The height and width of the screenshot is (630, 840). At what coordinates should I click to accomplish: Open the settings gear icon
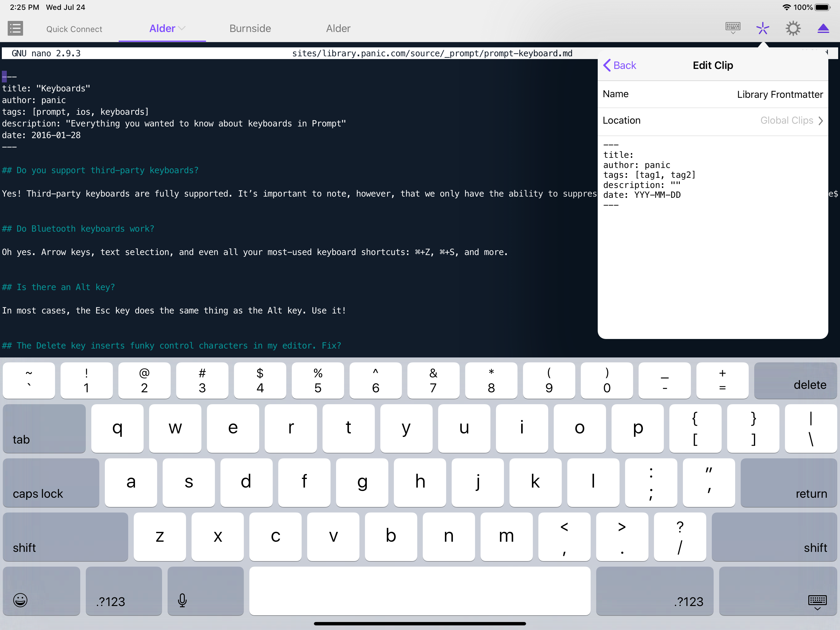point(793,29)
